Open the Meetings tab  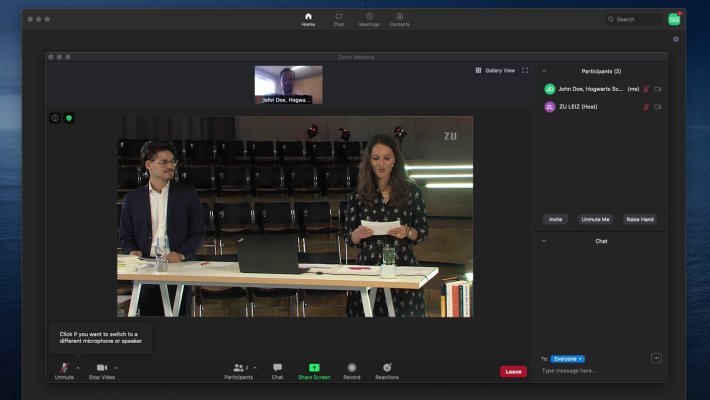(x=369, y=19)
